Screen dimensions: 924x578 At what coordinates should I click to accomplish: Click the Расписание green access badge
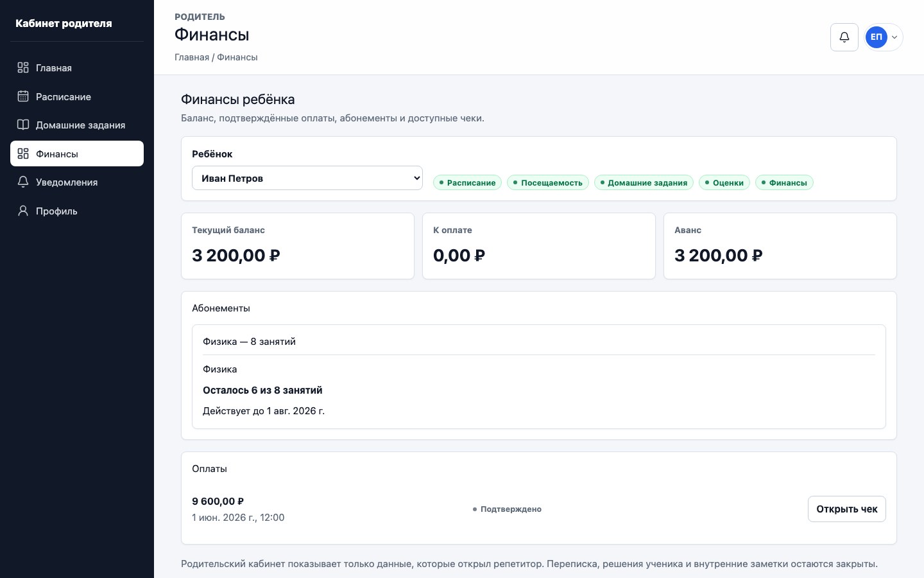[x=468, y=182]
